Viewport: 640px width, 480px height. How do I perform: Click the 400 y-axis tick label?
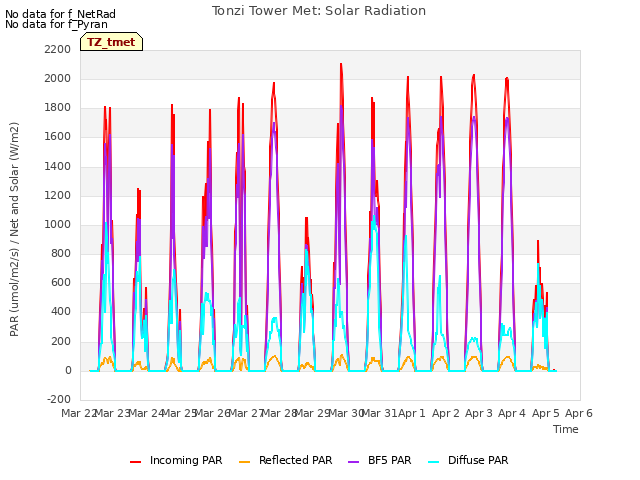(61, 312)
